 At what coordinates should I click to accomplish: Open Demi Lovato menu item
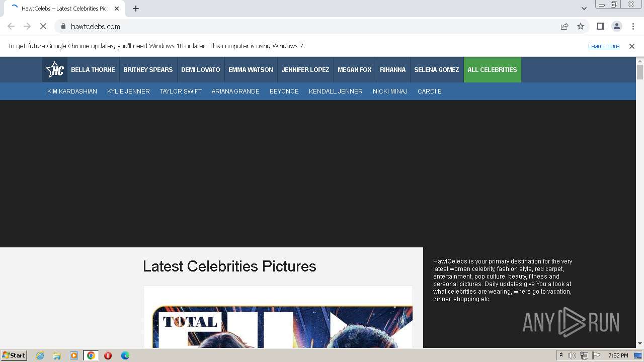click(x=201, y=70)
